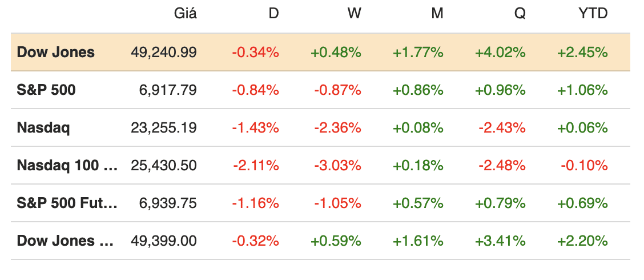Click the S&P 500 index name
This screenshot has width=644, height=280.
tap(46, 90)
